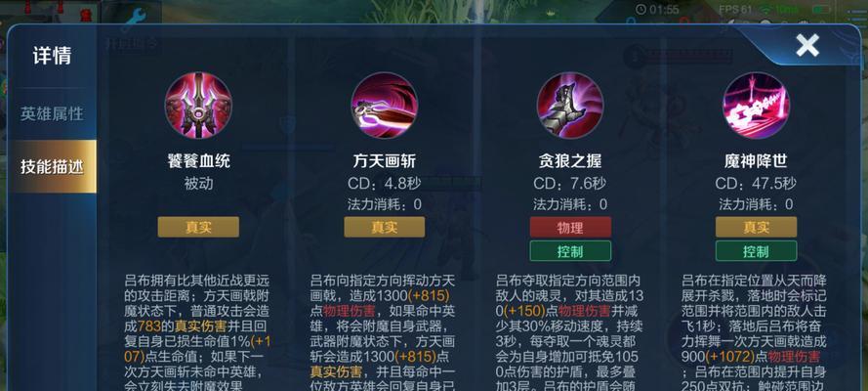Close the 详情 details panel
Viewport: 868px width, 391px height.
click(807, 45)
